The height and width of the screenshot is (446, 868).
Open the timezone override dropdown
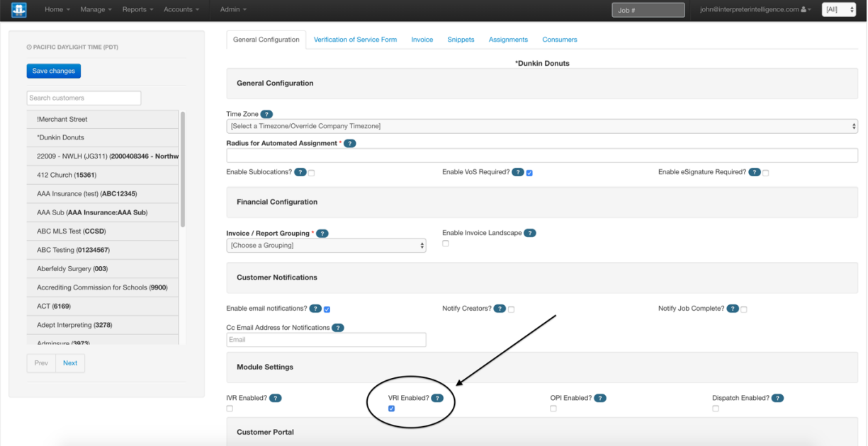(543, 126)
